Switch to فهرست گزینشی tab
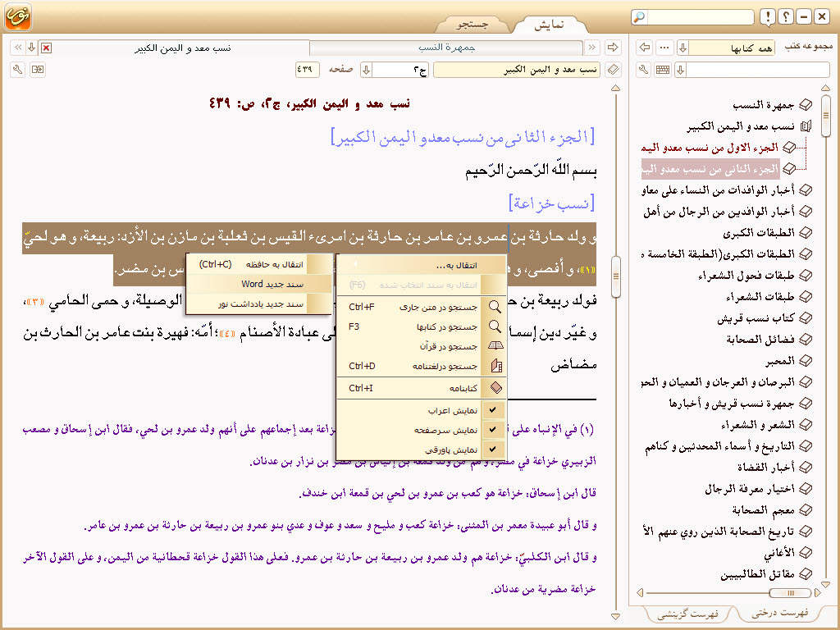This screenshot has height=630, width=840. click(x=687, y=614)
